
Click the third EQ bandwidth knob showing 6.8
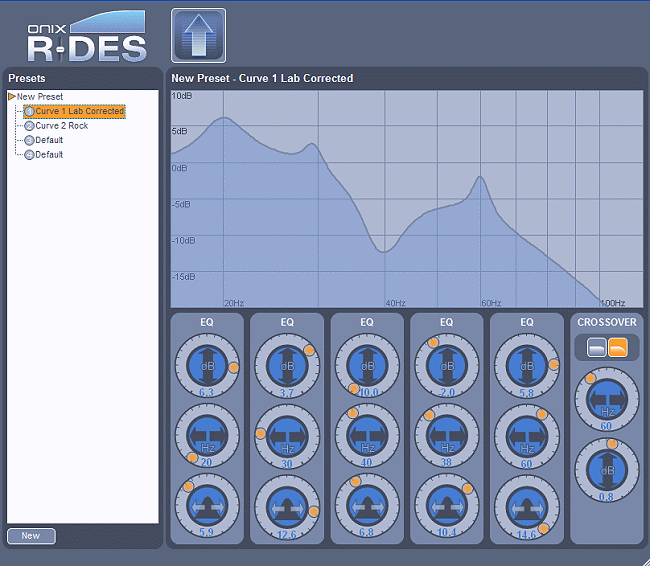[x=367, y=506]
